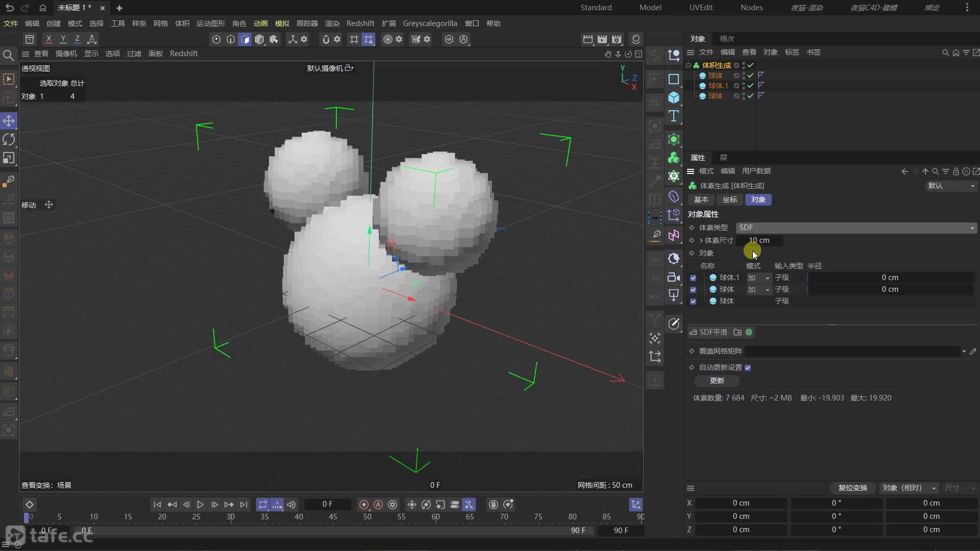Click the green Volume Builder icon in palette

(x=674, y=158)
